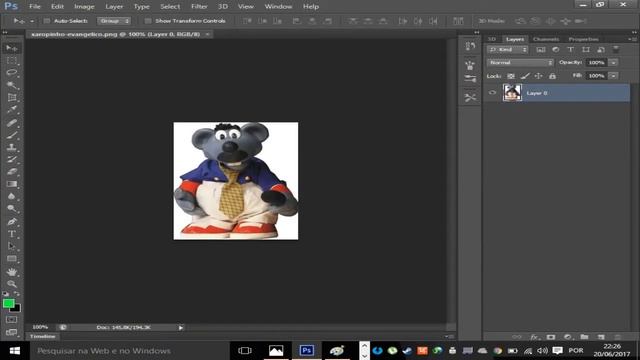This screenshot has width=640, height=360.
Task: Select the History Brush tool
Action: pyautogui.click(x=12, y=159)
